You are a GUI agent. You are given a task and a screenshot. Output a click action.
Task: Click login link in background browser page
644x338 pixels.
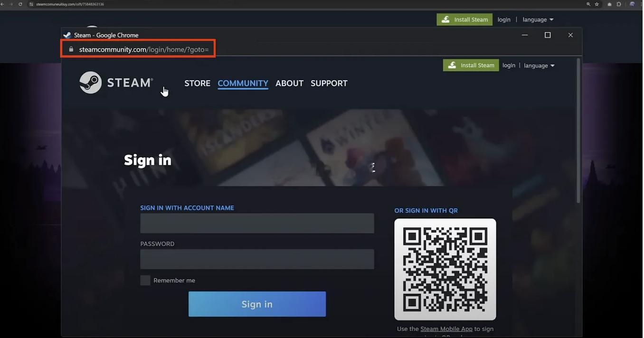pyautogui.click(x=504, y=19)
